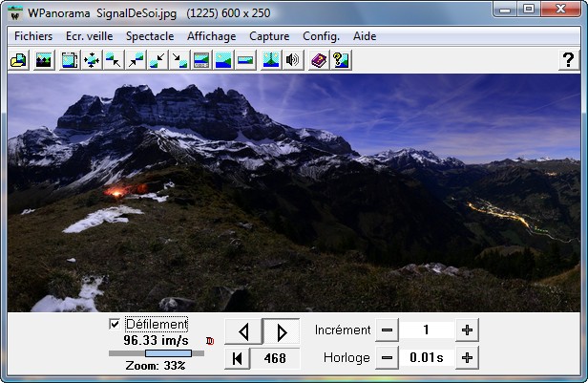Increase Horloge with the plus button
This screenshot has width=588, height=383.
(467, 358)
